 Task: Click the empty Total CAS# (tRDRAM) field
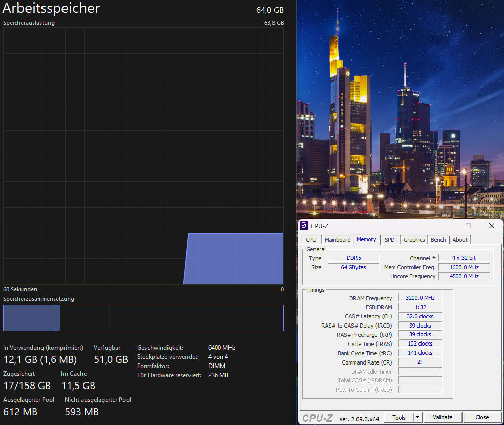[x=420, y=380]
